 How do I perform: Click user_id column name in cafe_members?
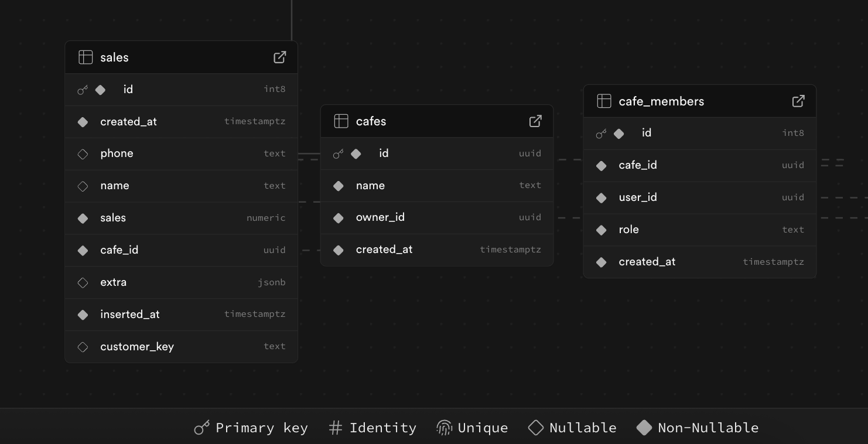[638, 197]
